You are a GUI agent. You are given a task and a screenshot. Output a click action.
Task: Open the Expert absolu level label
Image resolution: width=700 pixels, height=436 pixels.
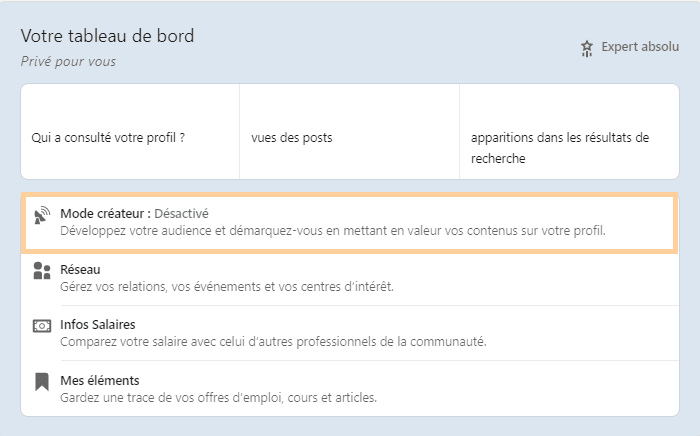pos(639,47)
